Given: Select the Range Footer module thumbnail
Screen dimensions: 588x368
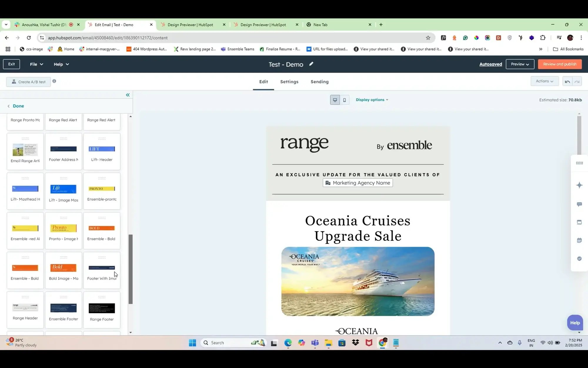Looking at the screenshot, I should tap(102, 310).
